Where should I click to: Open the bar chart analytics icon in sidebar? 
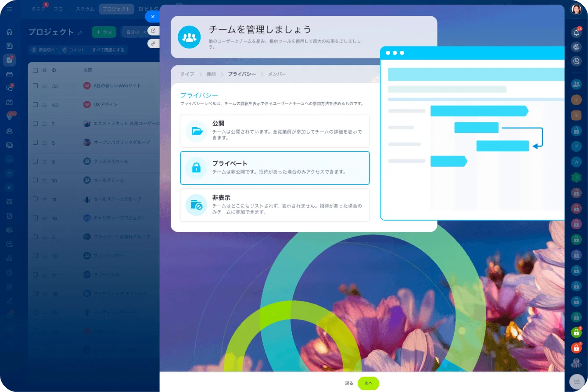[10, 258]
